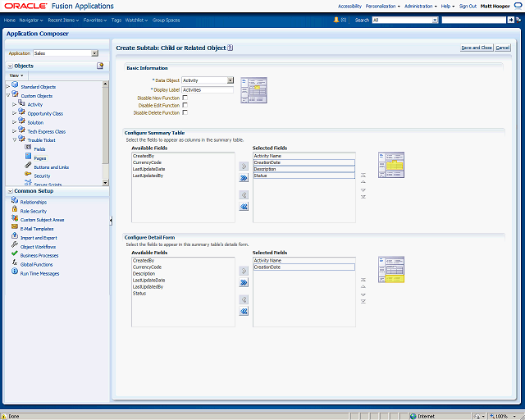Image resolution: width=525 pixels, height=420 pixels.
Task: Click the Business Processes checkmark icon
Action: click(x=15, y=253)
